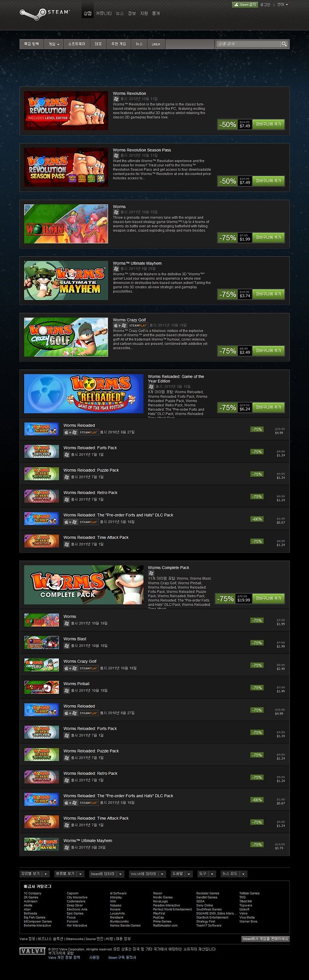The height and width of the screenshot is (980, 309).
Task: Click the Steam install button icon
Action: point(236,5)
